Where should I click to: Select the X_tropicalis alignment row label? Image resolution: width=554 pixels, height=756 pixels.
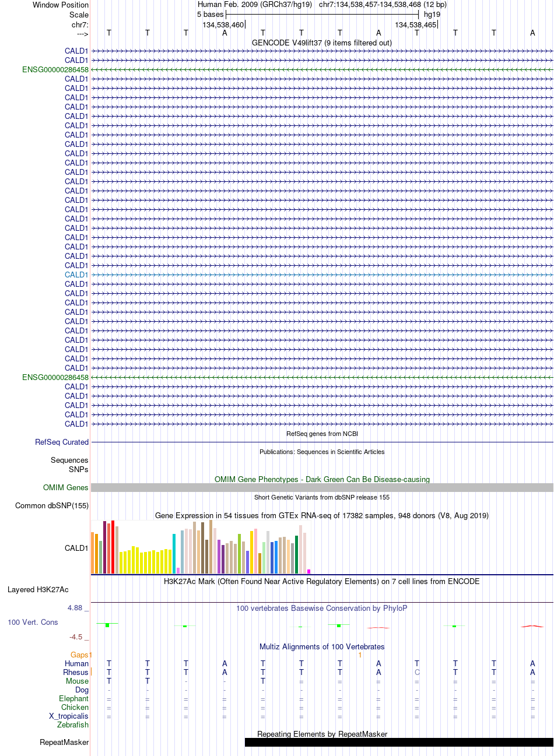tap(69, 716)
